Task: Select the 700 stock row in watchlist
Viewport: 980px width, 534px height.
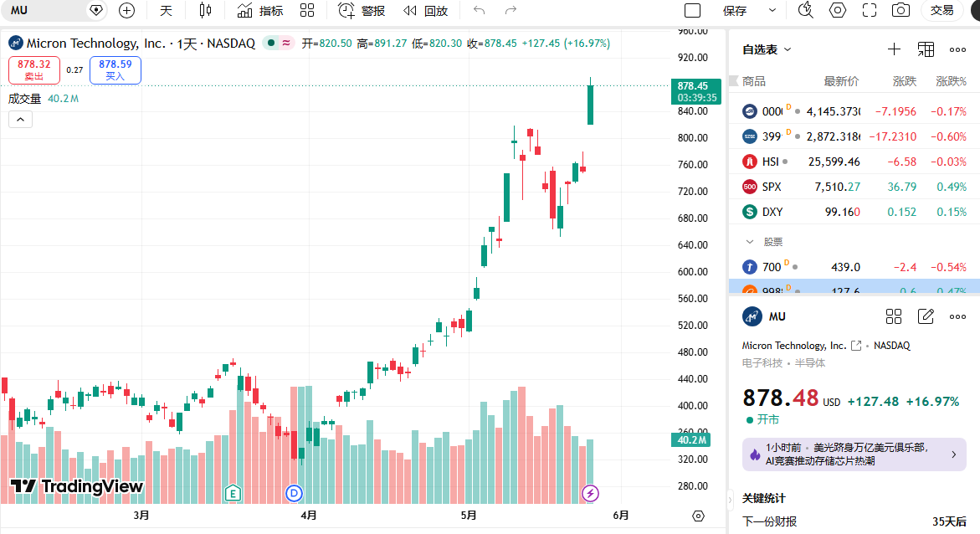Action: click(x=854, y=267)
